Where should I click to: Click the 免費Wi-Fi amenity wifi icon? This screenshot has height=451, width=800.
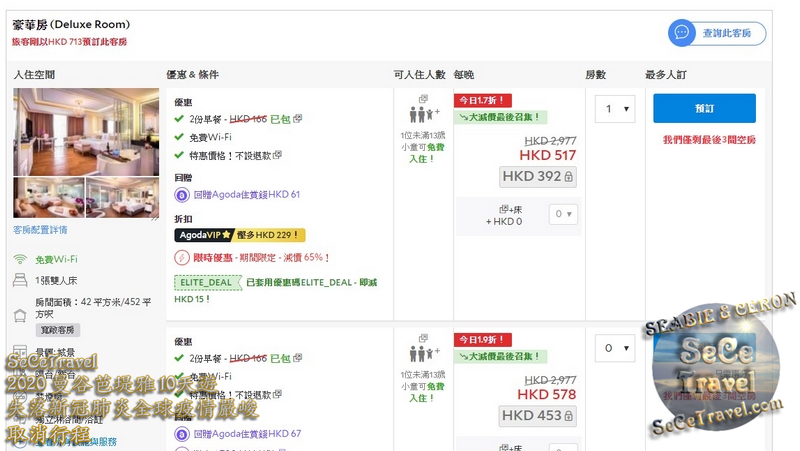pyautogui.click(x=20, y=259)
